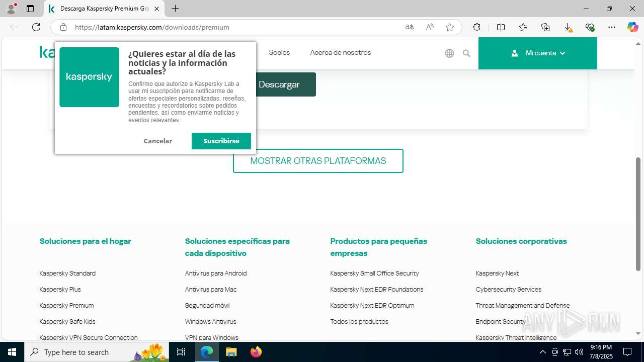The image size is (644, 362).
Task: Open Antivirus para Mac link
Action: pos(211,290)
